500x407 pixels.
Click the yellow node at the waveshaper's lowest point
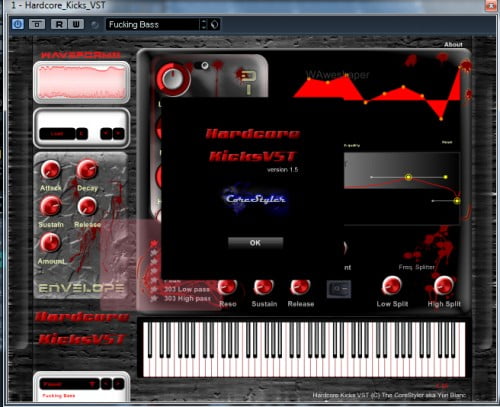(441, 119)
